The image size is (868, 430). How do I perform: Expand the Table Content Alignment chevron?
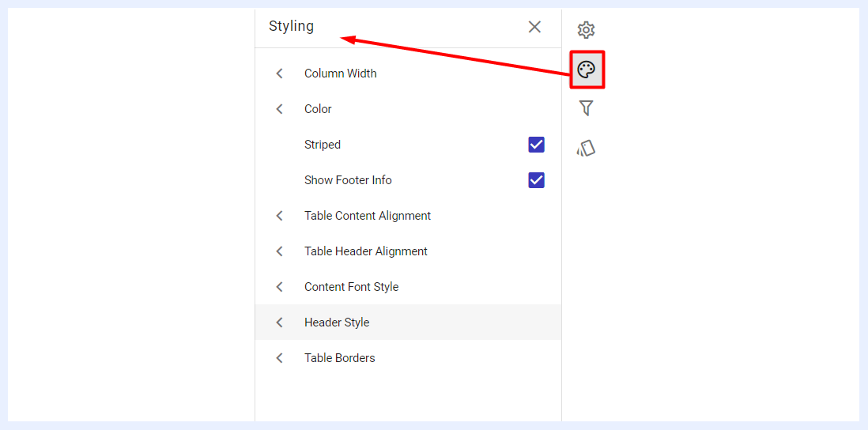coord(280,216)
